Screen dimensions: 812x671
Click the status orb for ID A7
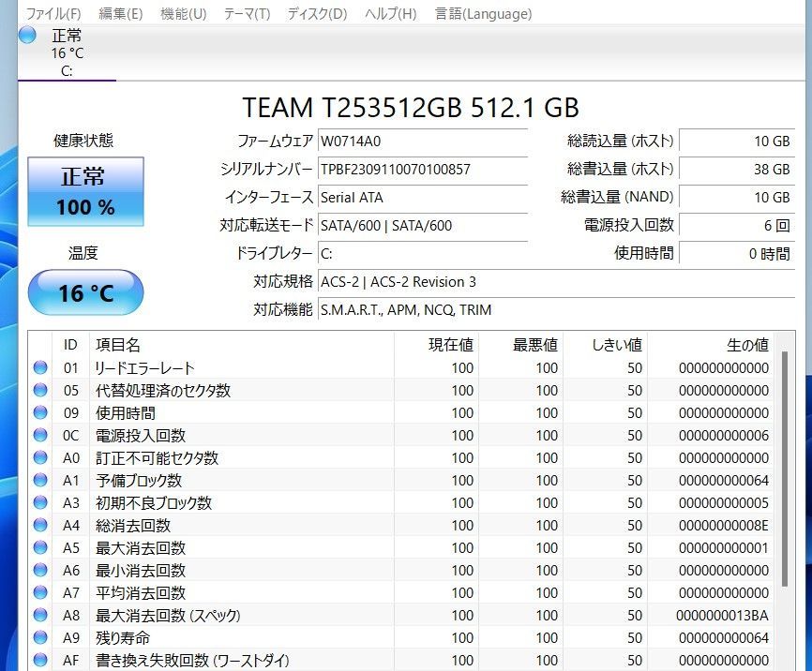(40, 593)
